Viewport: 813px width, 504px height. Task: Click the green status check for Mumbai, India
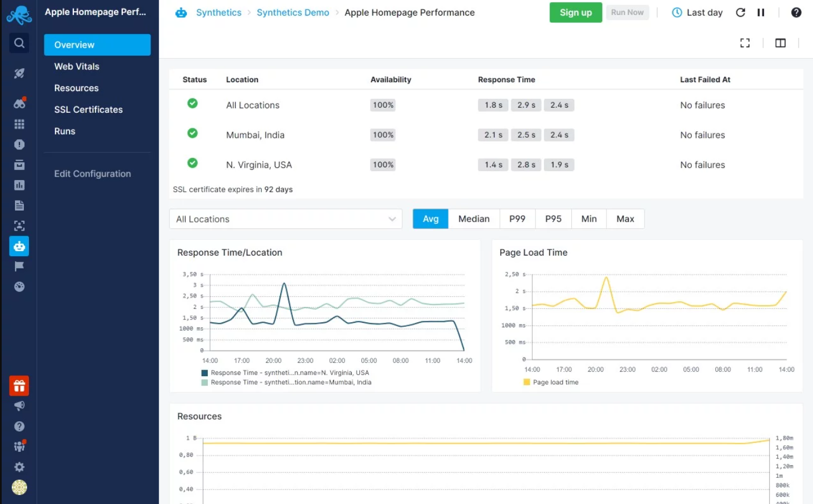192,133
